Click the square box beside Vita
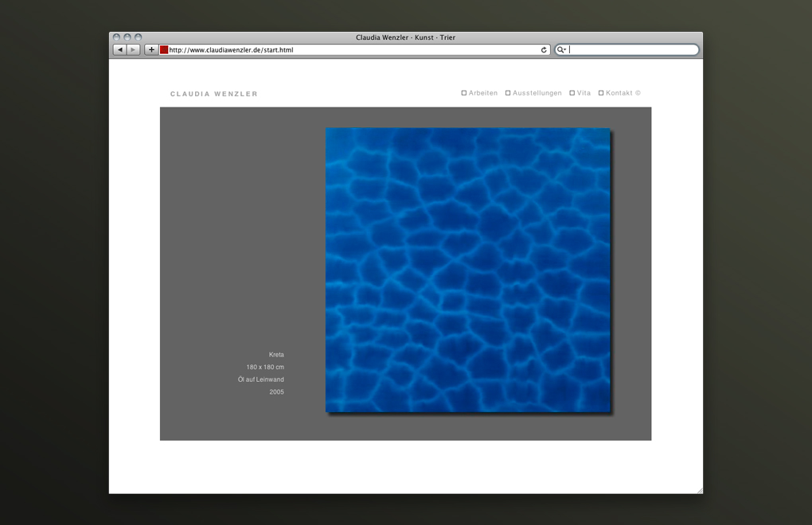The width and height of the screenshot is (812, 525). [572, 93]
